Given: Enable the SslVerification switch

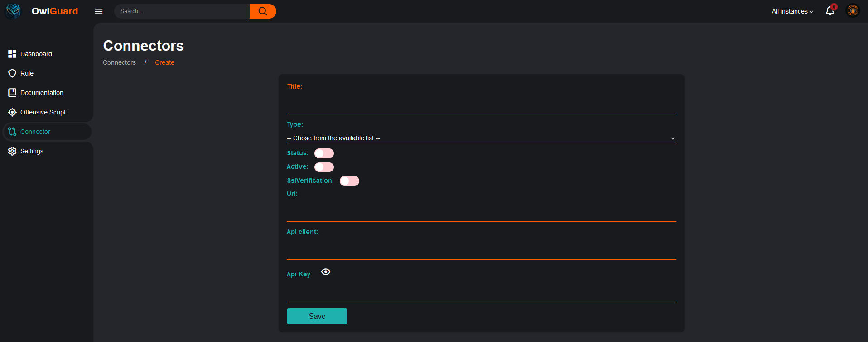Looking at the screenshot, I should pos(349,181).
